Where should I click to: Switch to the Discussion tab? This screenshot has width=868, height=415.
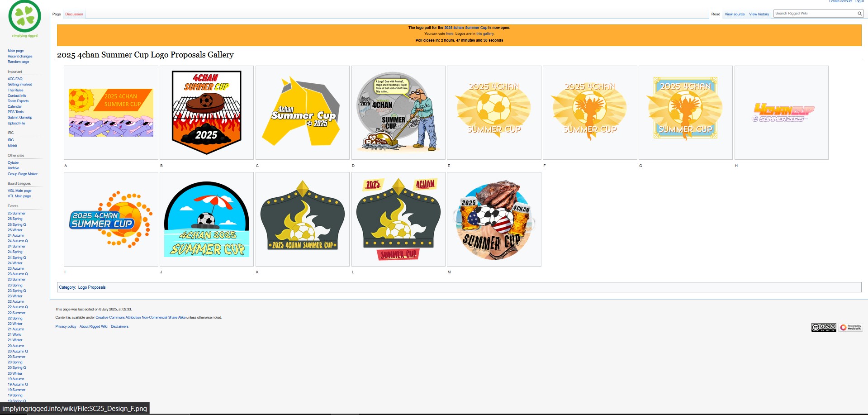click(74, 14)
